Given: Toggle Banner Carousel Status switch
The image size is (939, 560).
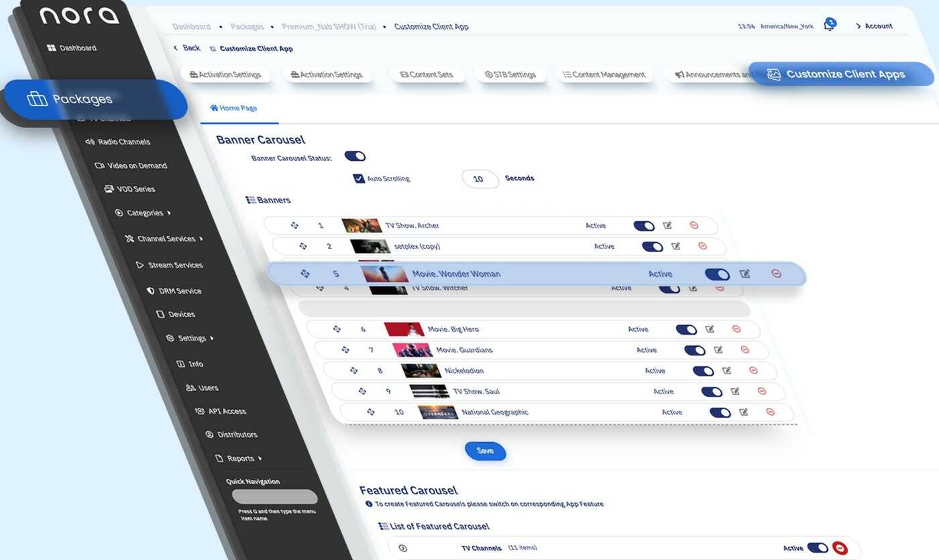Looking at the screenshot, I should [x=355, y=156].
